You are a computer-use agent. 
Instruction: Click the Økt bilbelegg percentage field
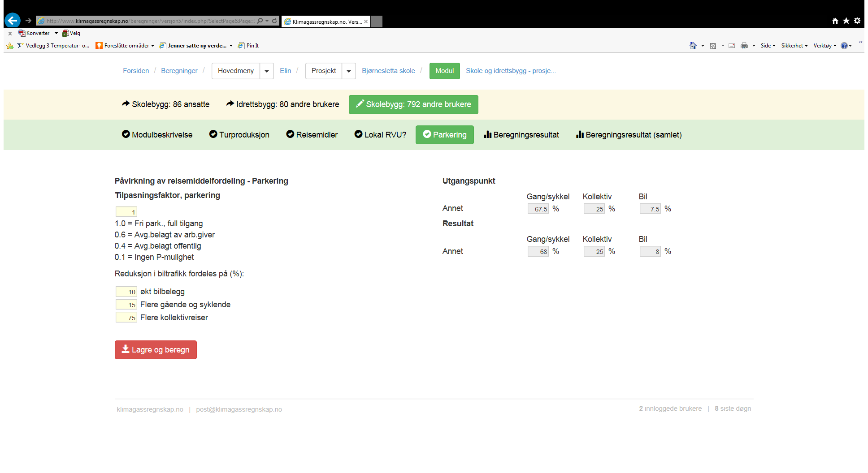126,292
